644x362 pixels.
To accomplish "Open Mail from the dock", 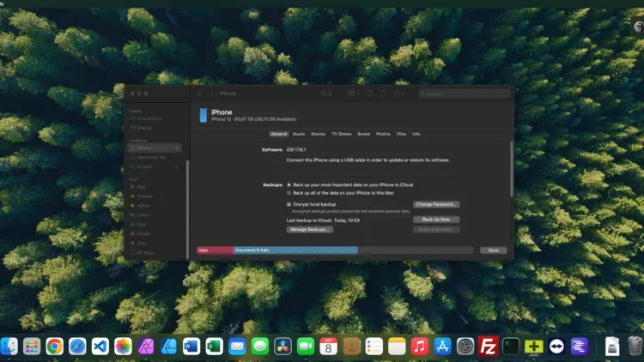I will [x=237, y=347].
